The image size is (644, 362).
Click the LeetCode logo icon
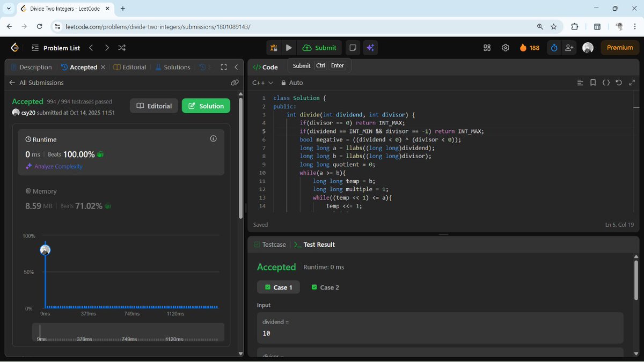pyautogui.click(x=15, y=48)
